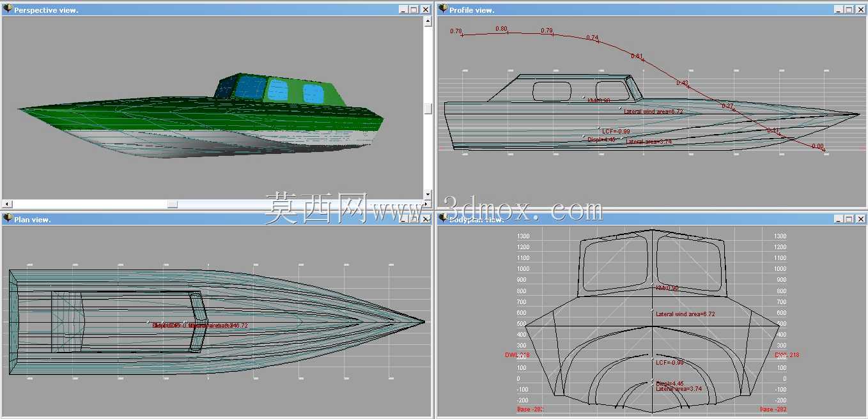868x419 pixels.
Task: Click the 0.43 value on the profile curve
Action: 683,83
